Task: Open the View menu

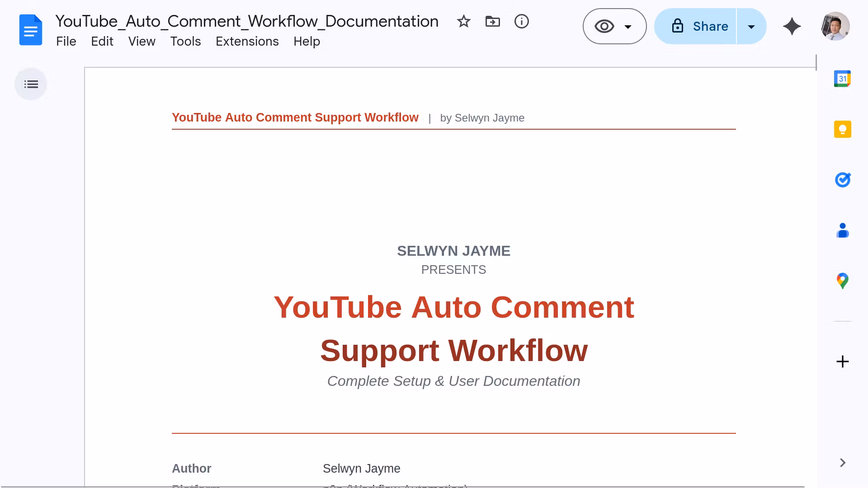Action: tap(142, 42)
